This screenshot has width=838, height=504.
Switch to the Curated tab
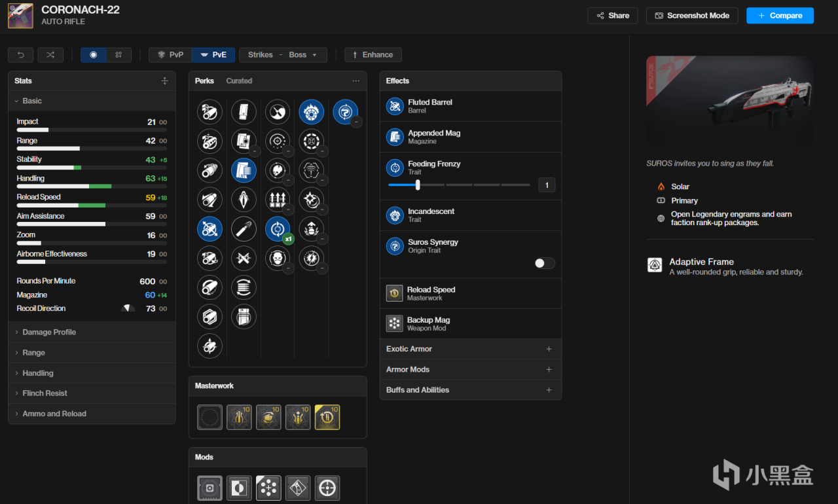tap(239, 81)
